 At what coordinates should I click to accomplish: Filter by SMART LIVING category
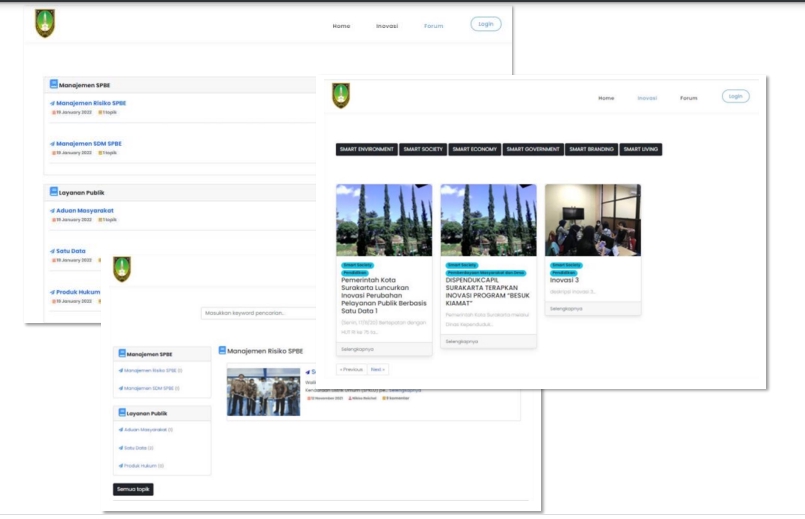tap(641, 149)
